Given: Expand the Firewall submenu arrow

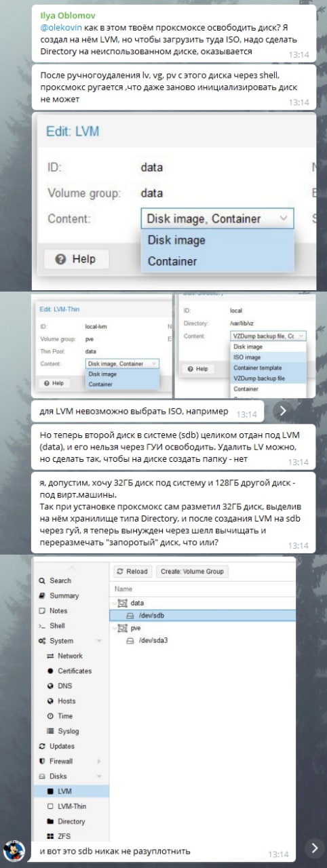Looking at the screenshot, I should (x=98, y=761).
